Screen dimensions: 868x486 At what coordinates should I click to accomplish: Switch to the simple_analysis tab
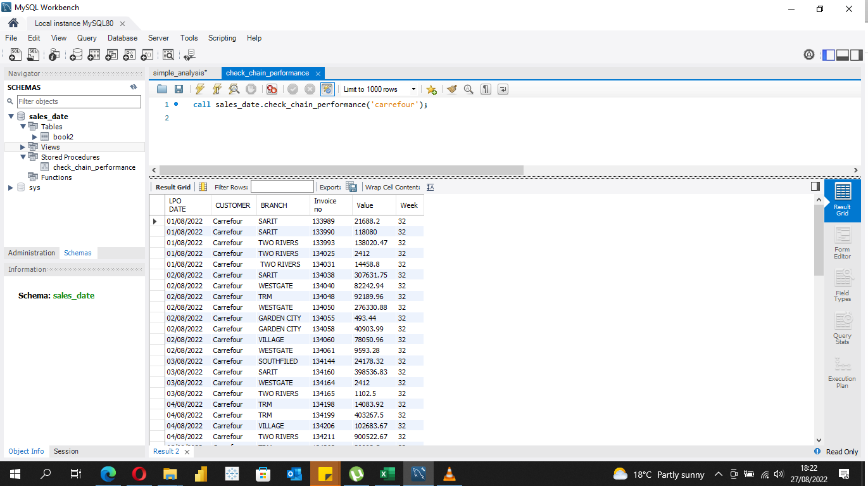point(179,72)
